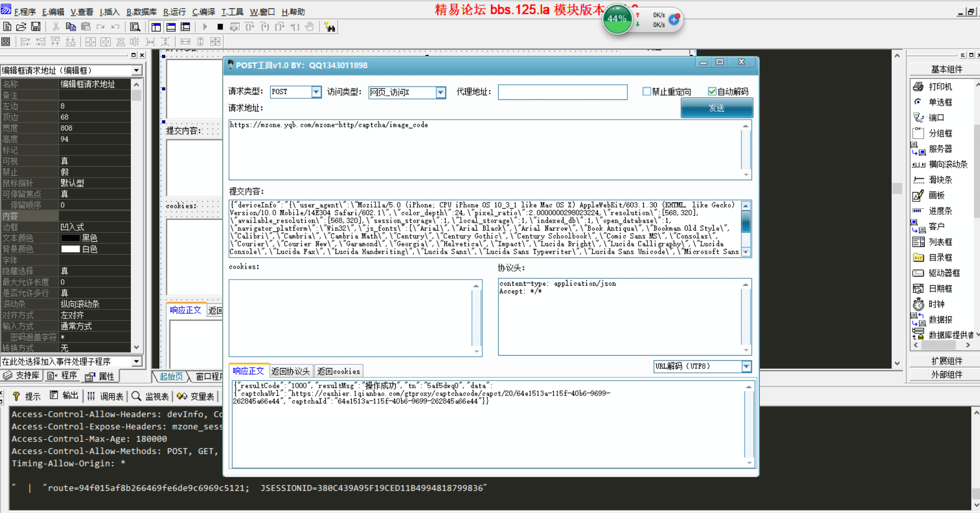Open the 访问类型 dropdown
This screenshot has height=513, width=980.
[x=440, y=92]
